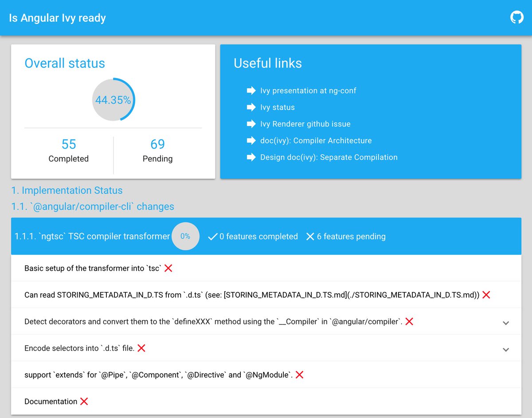This screenshot has height=418, width=532.
Task: Click the Overall status heading
Action: pos(65,63)
